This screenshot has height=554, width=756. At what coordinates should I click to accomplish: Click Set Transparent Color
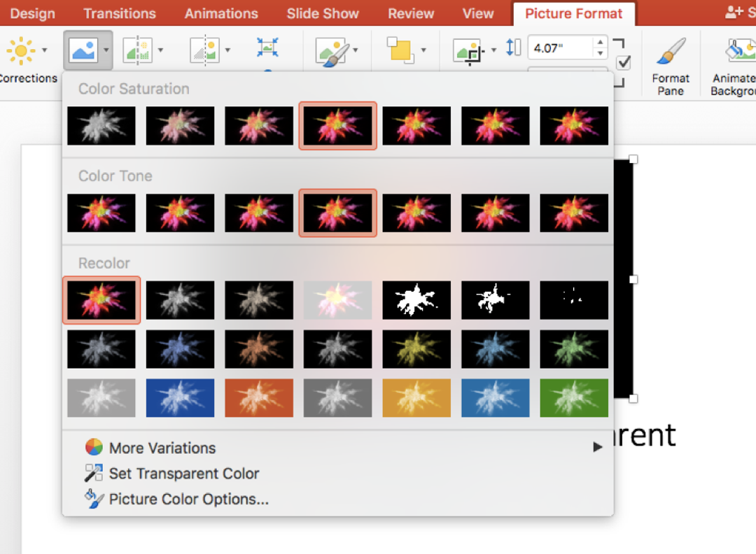click(183, 474)
